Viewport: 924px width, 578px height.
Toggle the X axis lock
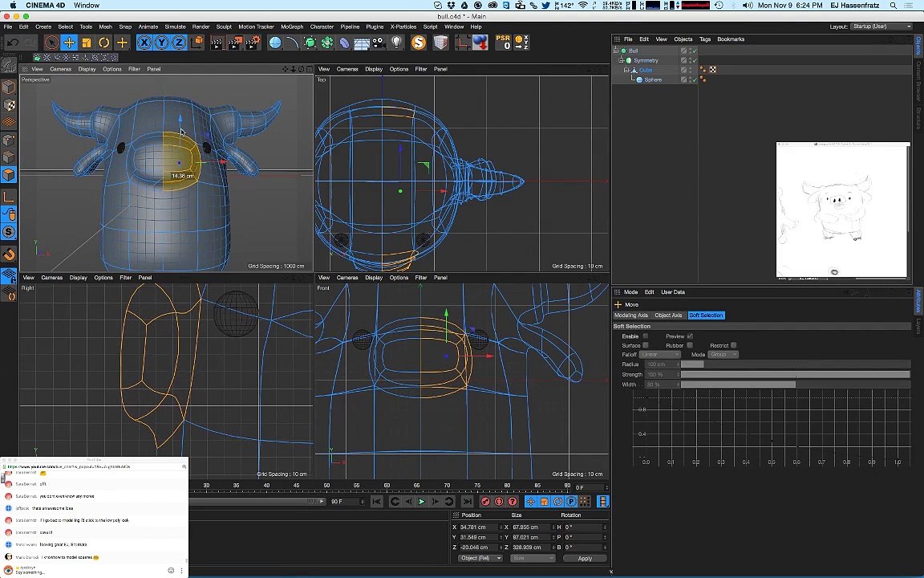coord(144,43)
